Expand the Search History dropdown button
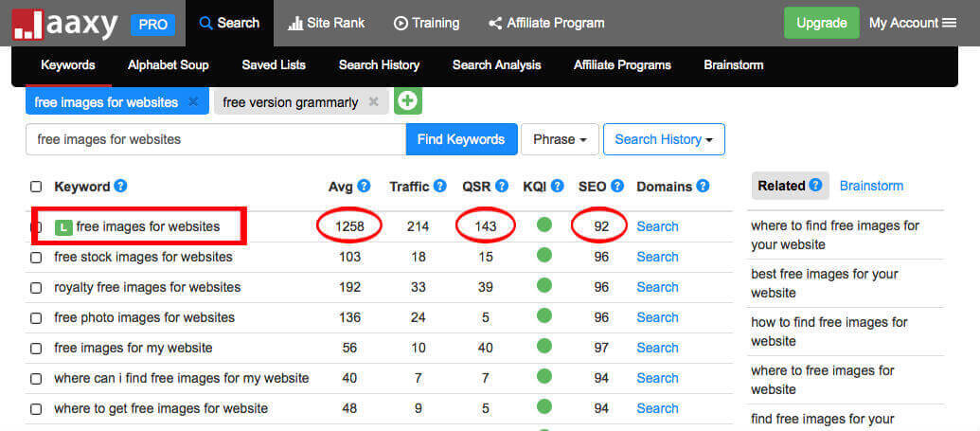Image resolution: width=980 pixels, height=431 pixels. click(664, 139)
